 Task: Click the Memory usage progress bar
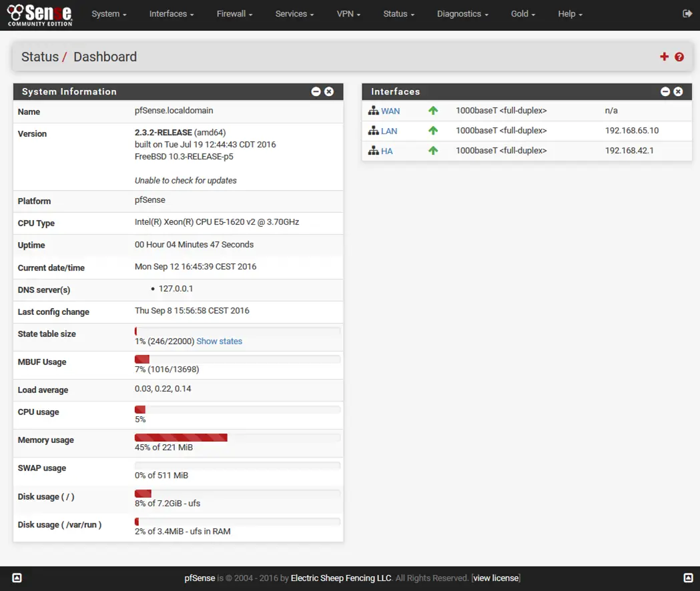[x=238, y=438]
